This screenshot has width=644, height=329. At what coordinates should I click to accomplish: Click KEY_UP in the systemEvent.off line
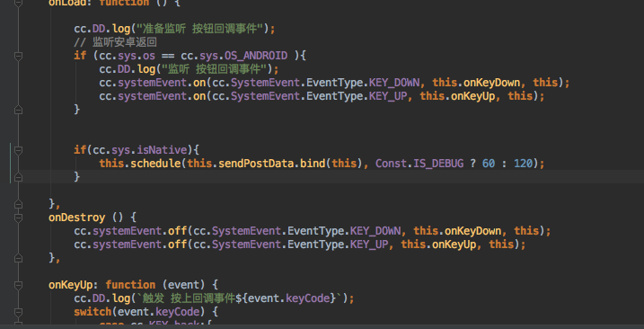click(x=369, y=245)
